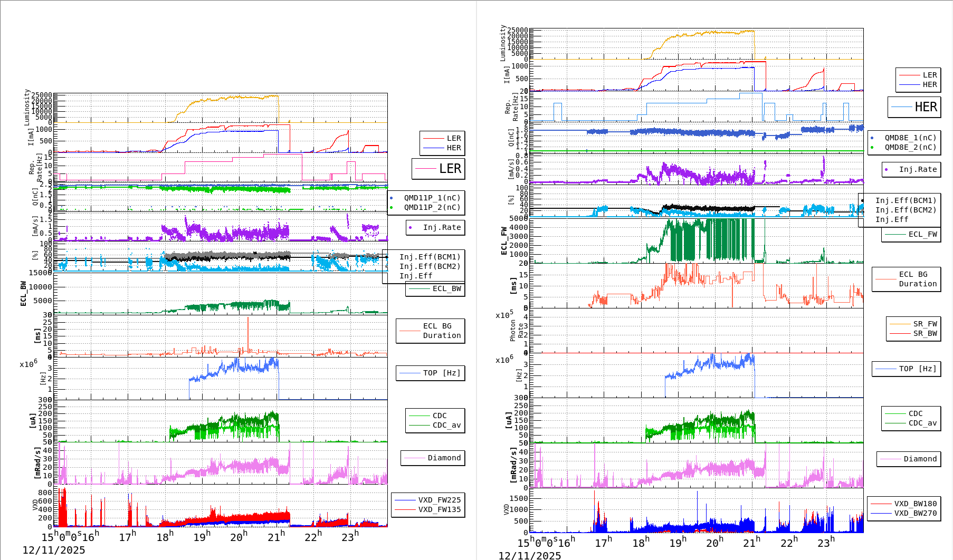Click the VXD_BW270 legend entry
953x560 pixels.
click(x=914, y=513)
